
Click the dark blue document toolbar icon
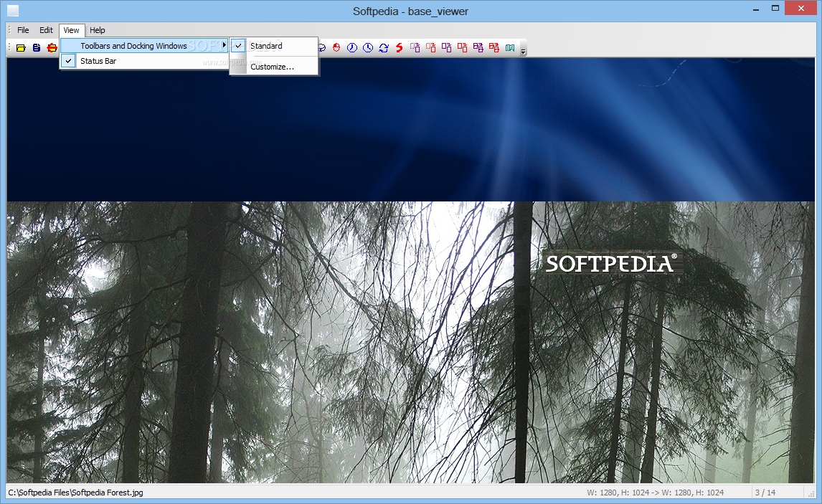tap(37, 47)
